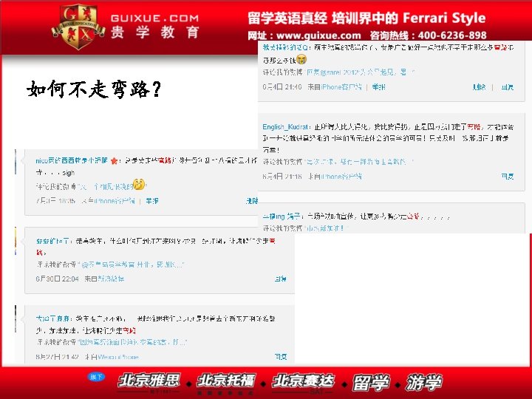This screenshot has width=532, height=399.
Task: Click 回复 on the English_Kudrat comment
Action: point(507,176)
